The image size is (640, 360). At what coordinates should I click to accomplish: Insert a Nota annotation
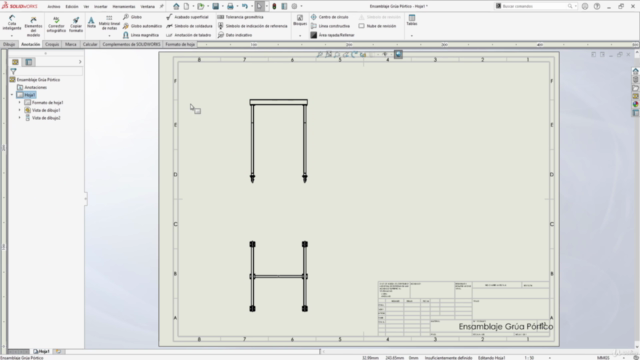click(91, 22)
